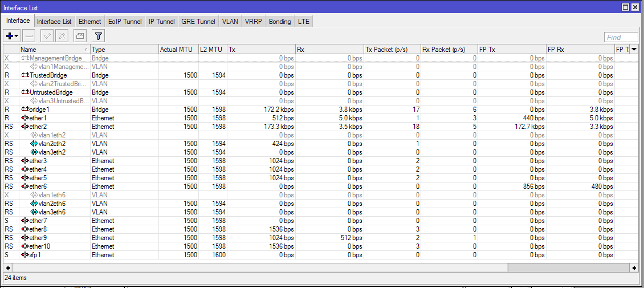Open the GRE Tunnel tab
The width and height of the screenshot is (644, 288).
198,22
